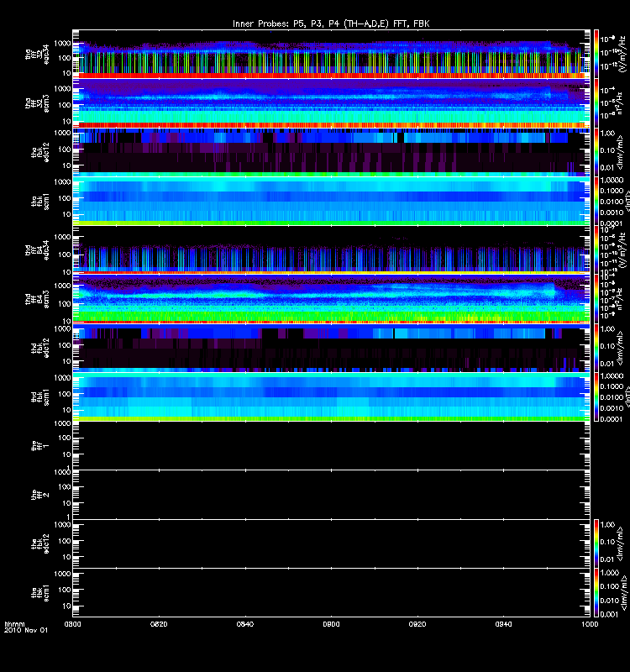This screenshot has height=672, width=630.
Task: Click the tha fbk edc12 filter bank panel
Action: pyautogui.click(x=331, y=152)
